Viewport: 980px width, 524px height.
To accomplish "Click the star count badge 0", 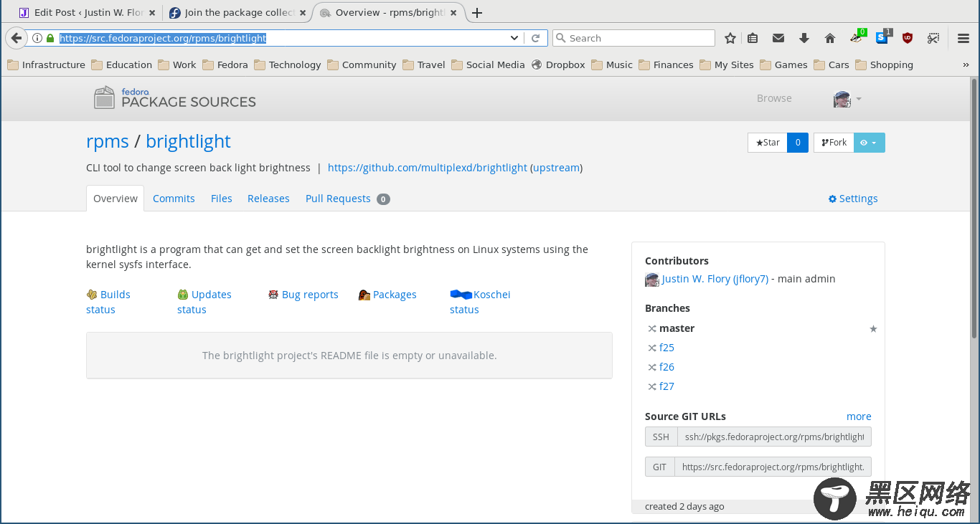I will [x=798, y=143].
